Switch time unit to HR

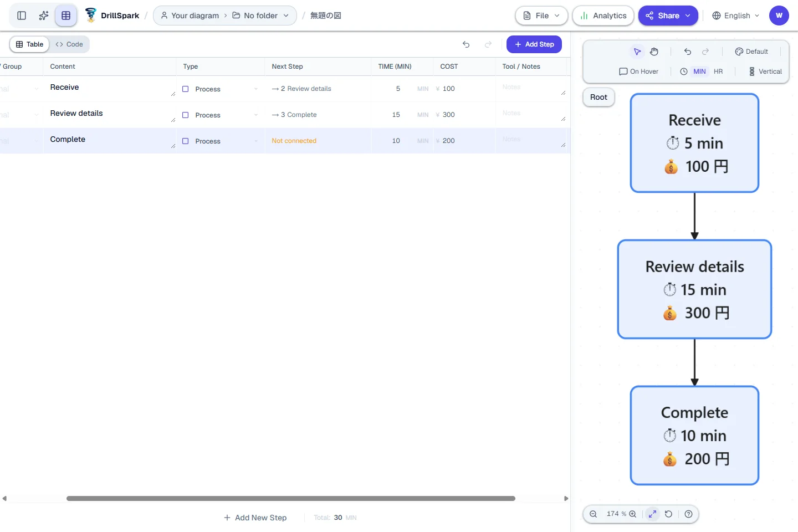[718, 71]
